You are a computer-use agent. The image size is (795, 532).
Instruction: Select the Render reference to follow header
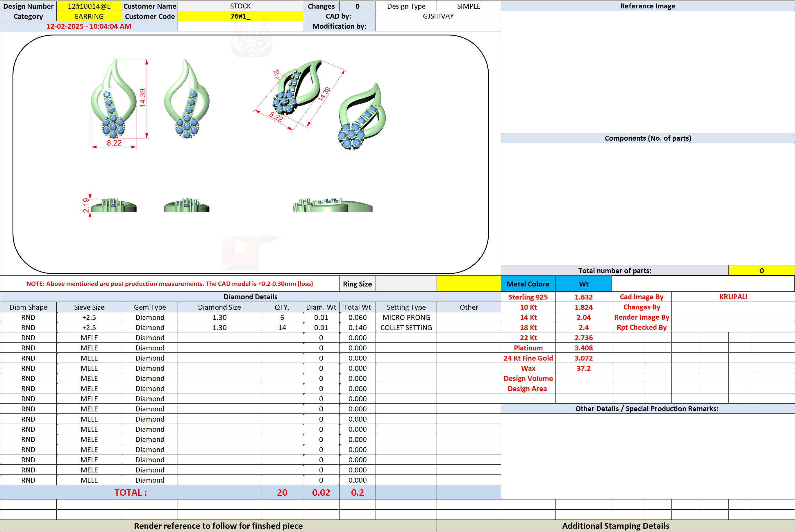pos(218,526)
